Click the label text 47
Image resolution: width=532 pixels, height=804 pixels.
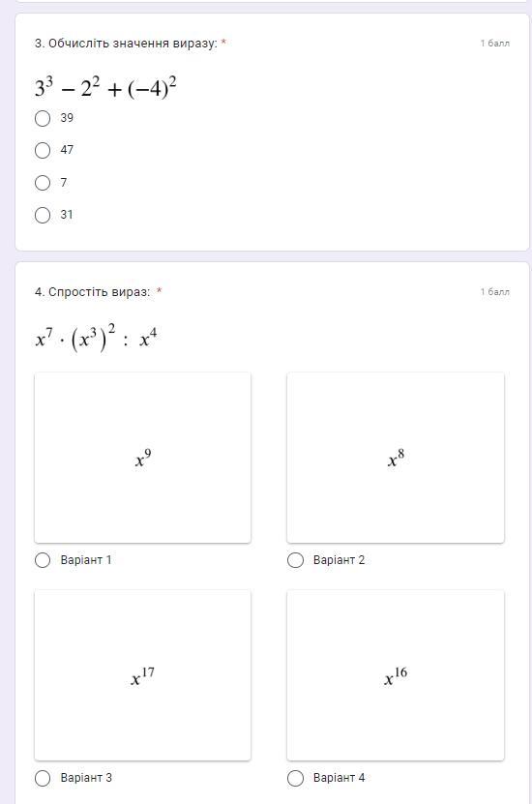(x=67, y=150)
